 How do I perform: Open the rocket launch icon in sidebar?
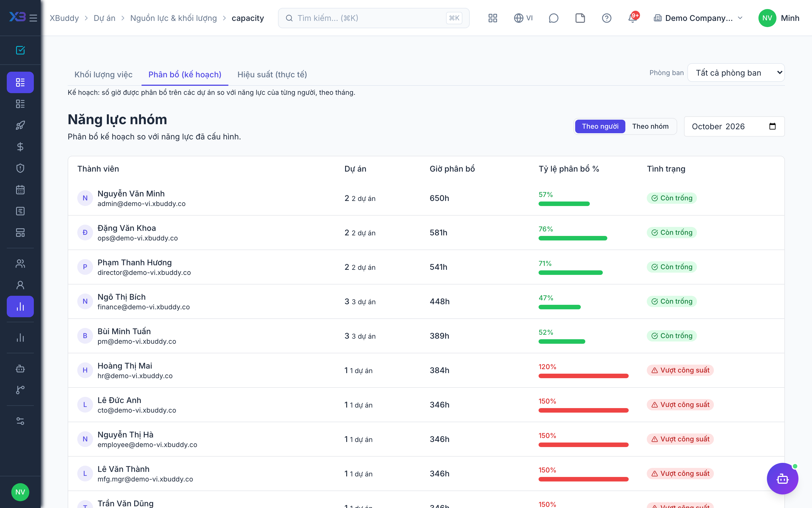click(x=20, y=125)
